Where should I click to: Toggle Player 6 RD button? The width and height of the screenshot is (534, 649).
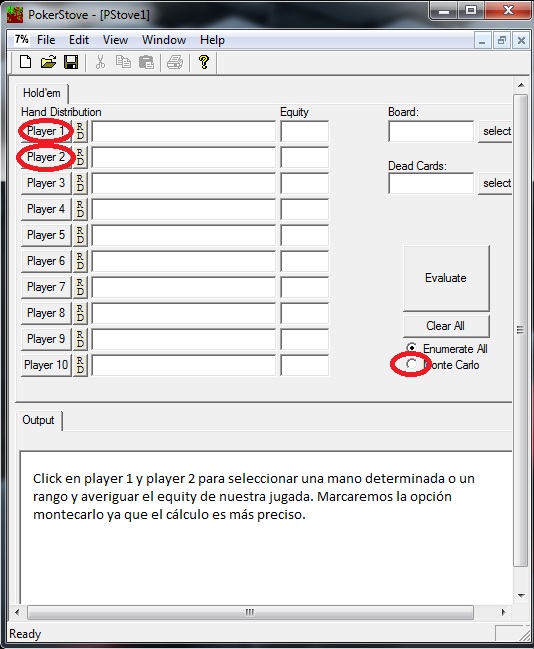tap(80, 261)
